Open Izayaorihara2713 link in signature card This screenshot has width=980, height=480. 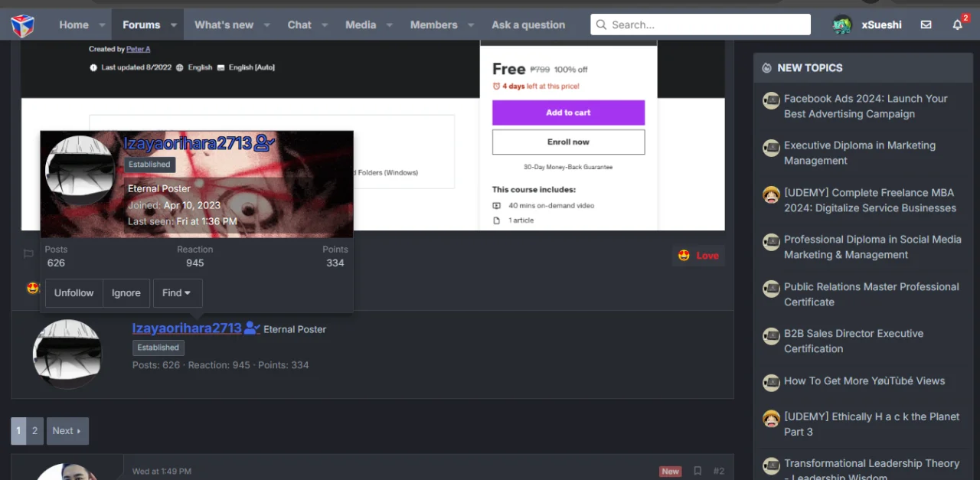[x=187, y=328]
